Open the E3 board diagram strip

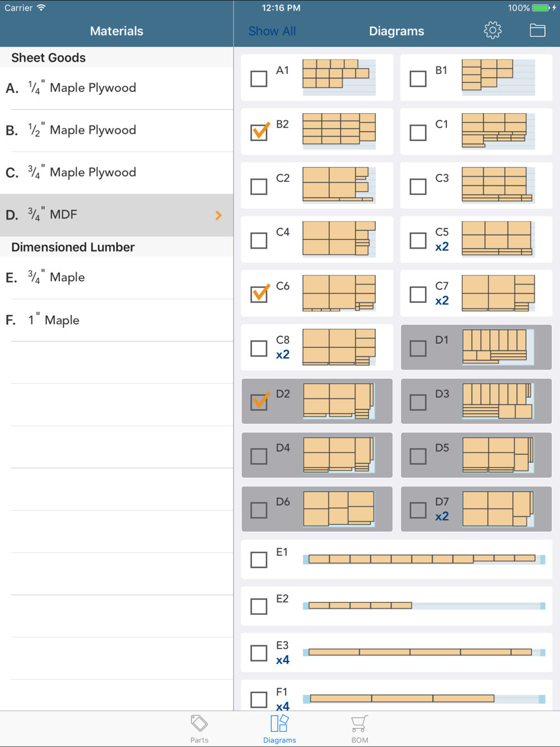pos(424,652)
